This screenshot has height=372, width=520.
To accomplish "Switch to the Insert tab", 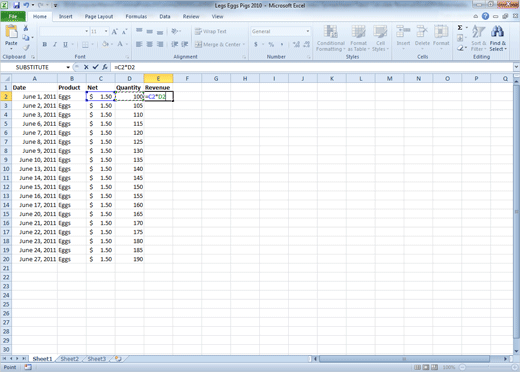I will pos(66,16).
